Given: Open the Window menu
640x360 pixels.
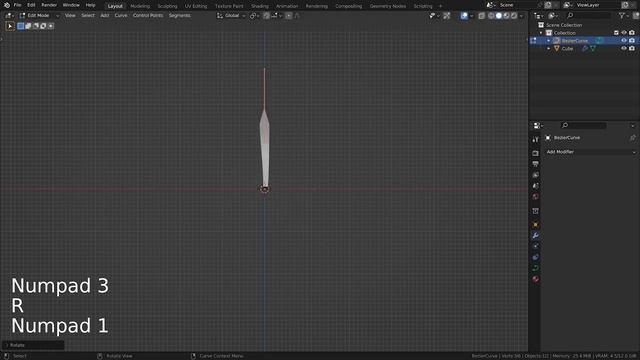Looking at the screenshot, I should [x=71, y=5].
